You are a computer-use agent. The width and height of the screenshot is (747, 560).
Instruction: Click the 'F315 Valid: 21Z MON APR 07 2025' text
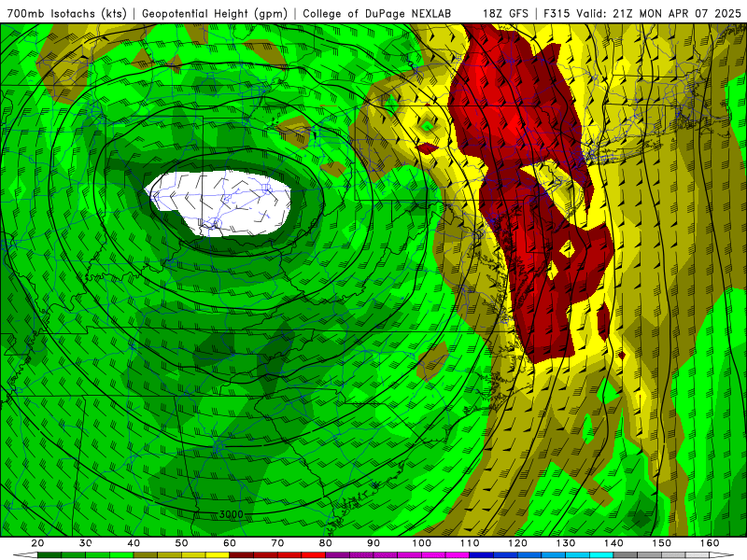[x=642, y=13]
